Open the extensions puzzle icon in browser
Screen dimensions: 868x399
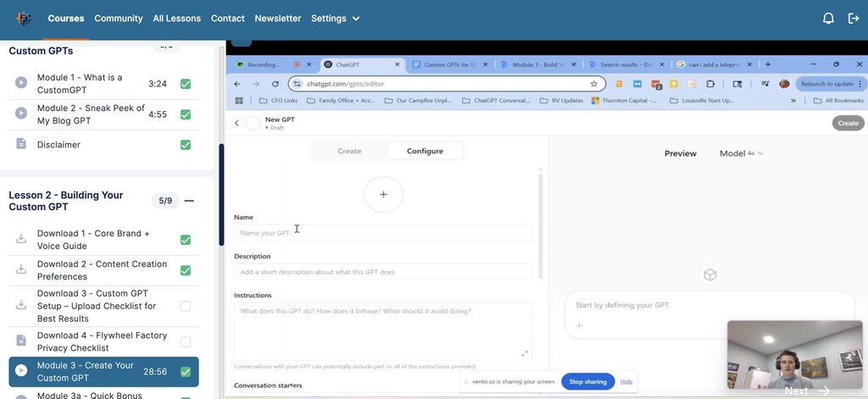(x=710, y=84)
